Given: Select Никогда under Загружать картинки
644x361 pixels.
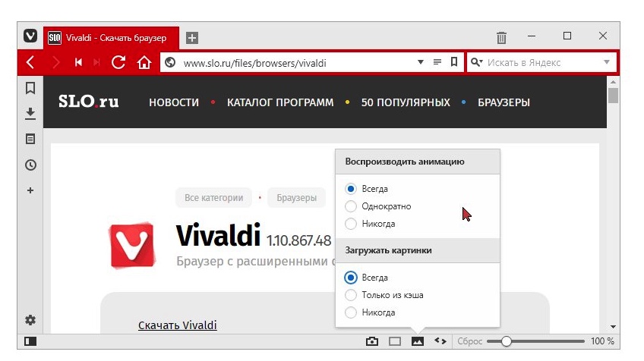Looking at the screenshot, I should (x=351, y=312).
